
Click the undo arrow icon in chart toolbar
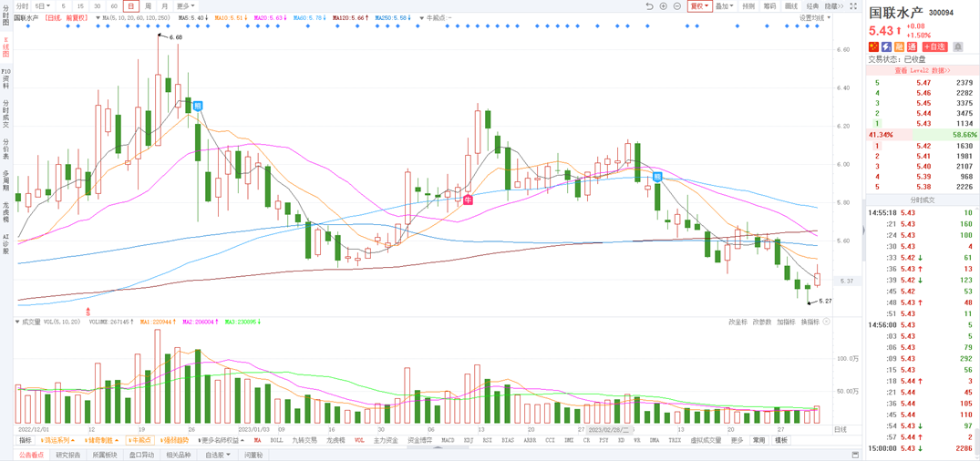pyautogui.click(x=649, y=6)
